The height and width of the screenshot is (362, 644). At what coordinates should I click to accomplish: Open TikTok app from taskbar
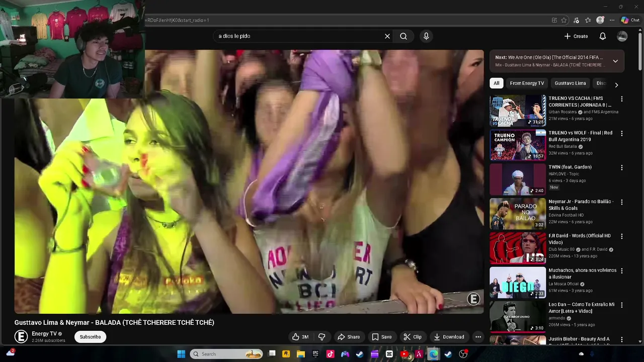tap(330, 354)
